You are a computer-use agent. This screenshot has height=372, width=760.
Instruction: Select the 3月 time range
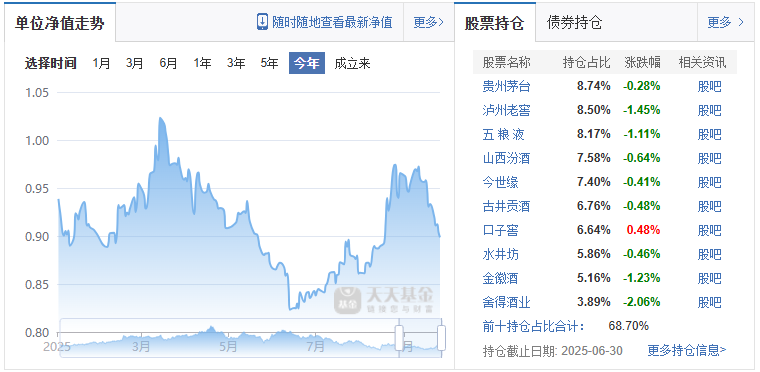(x=135, y=63)
